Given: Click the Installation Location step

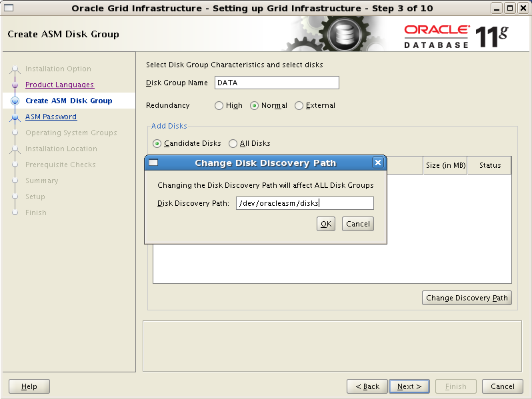Looking at the screenshot, I should pyautogui.click(x=61, y=149).
